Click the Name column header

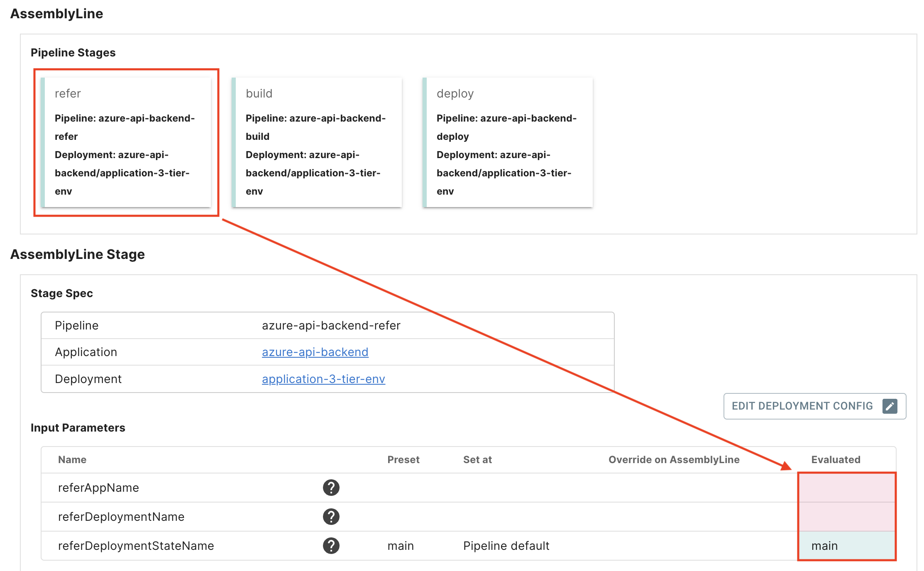point(72,459)
